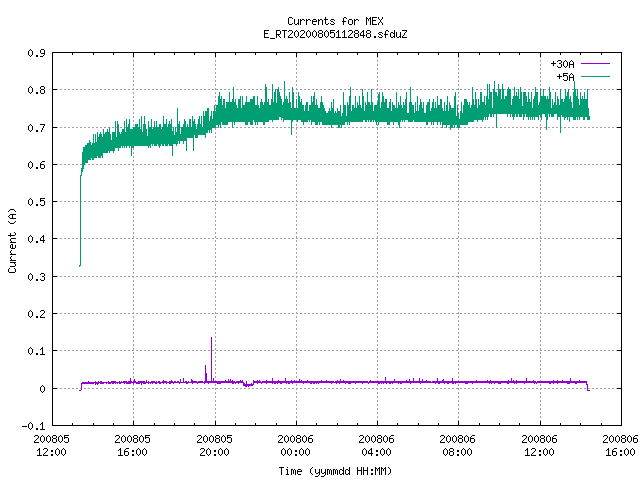Click the 'Current (A)' y-axis label
This screenshot has width=640, height=480.
[x=12, y=241]
